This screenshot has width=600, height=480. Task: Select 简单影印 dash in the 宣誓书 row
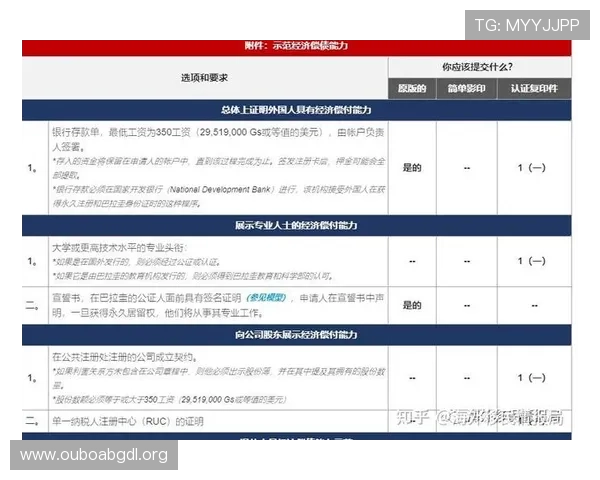click(x=467, y=306)
